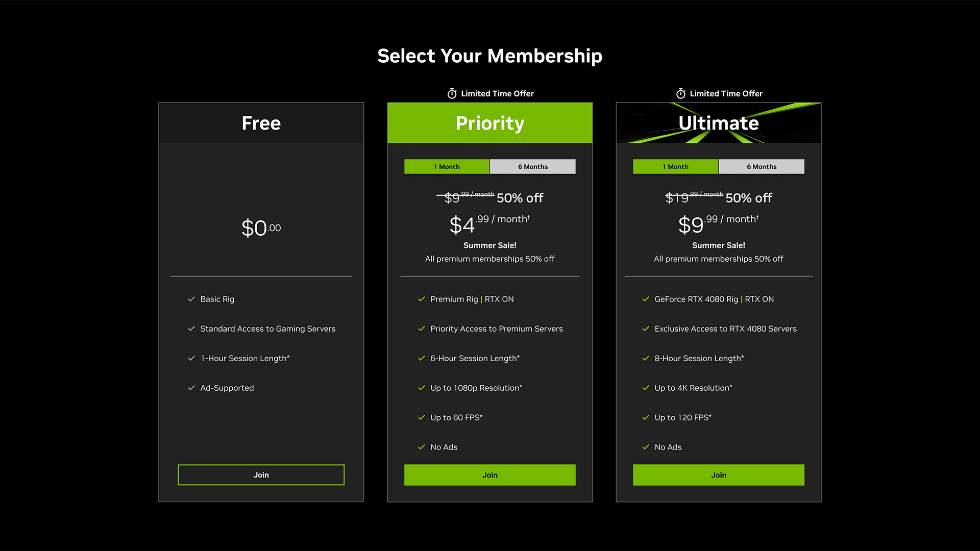Select the Ultimate plan 6 Months tab

(761, 166)
